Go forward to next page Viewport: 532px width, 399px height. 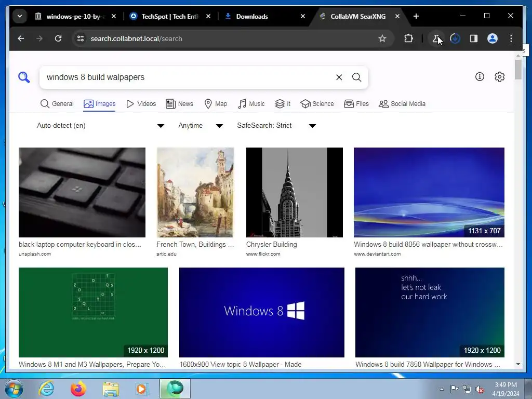tap(39, 38)
